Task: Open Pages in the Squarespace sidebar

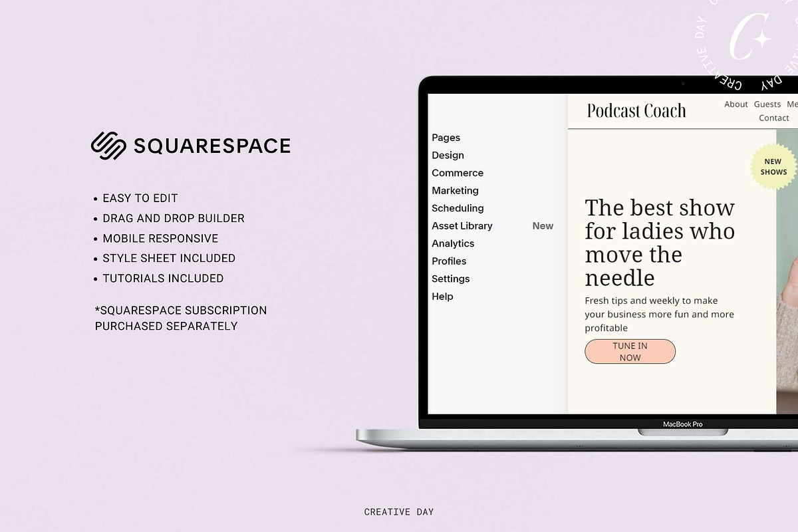Action: (446, 138)
